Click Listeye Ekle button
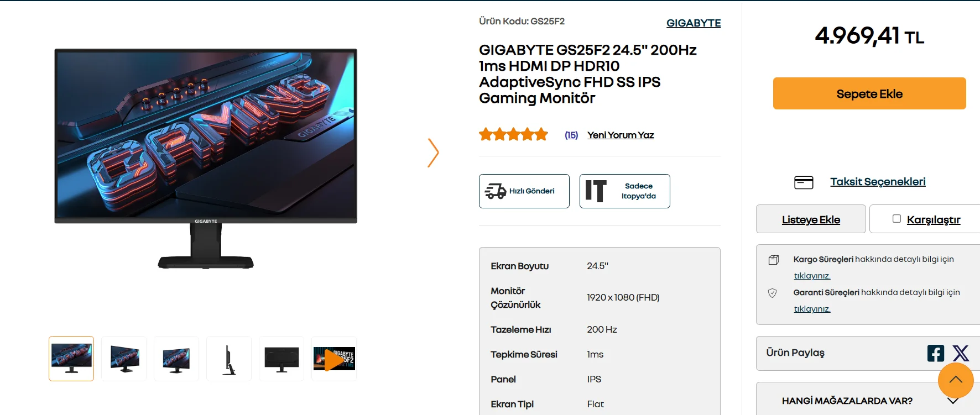 811,219
